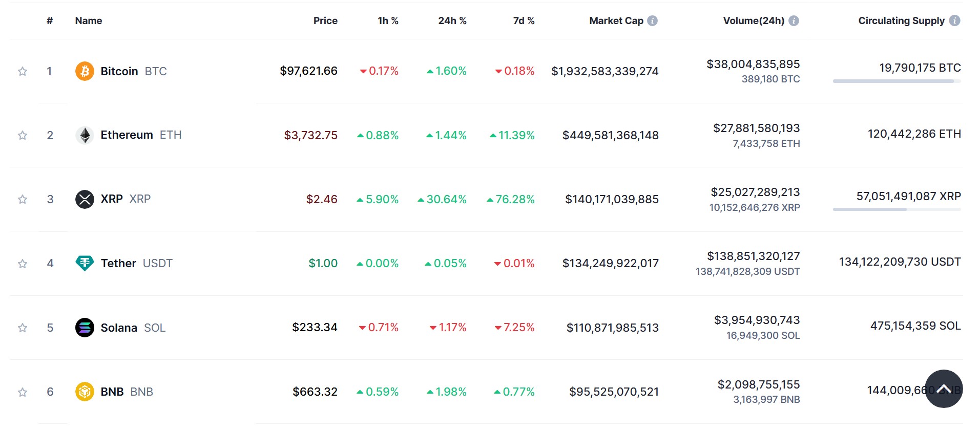Viewport: 980px width, 431px height.
Task: Open the Tether USDT coin page
Action: (118, 263)
